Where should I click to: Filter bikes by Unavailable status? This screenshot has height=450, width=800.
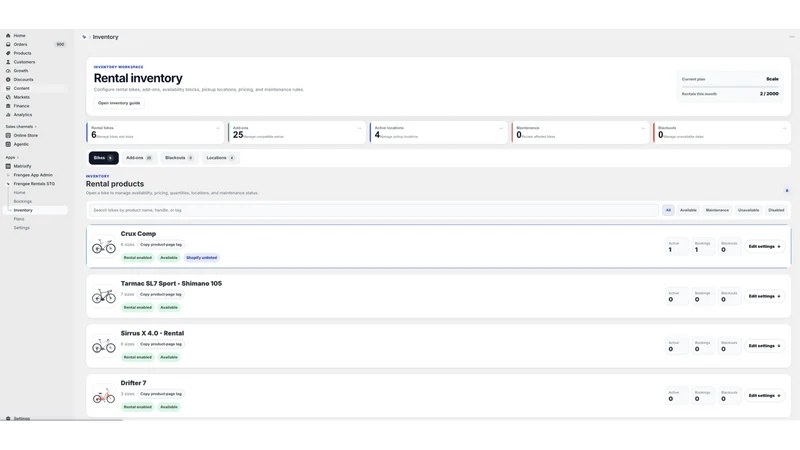[x=748, y=210]
